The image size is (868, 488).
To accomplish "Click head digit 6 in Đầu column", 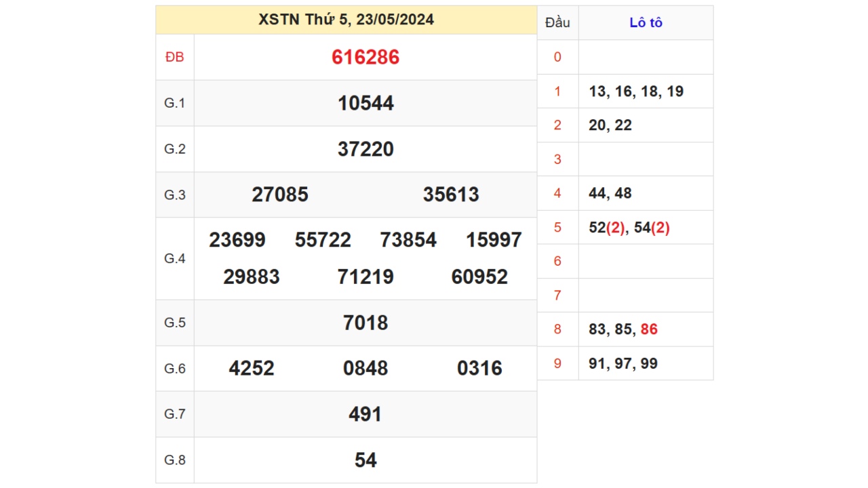I will tap(557, 262).
